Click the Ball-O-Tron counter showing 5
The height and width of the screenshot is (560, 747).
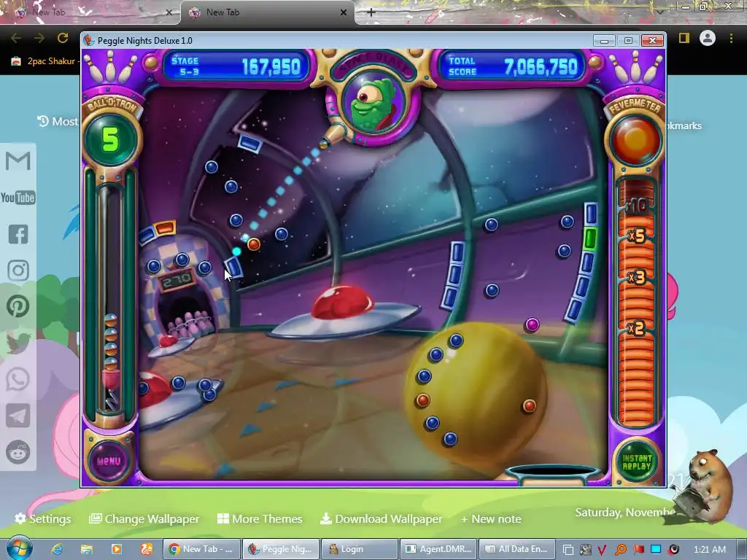[111, 139]
